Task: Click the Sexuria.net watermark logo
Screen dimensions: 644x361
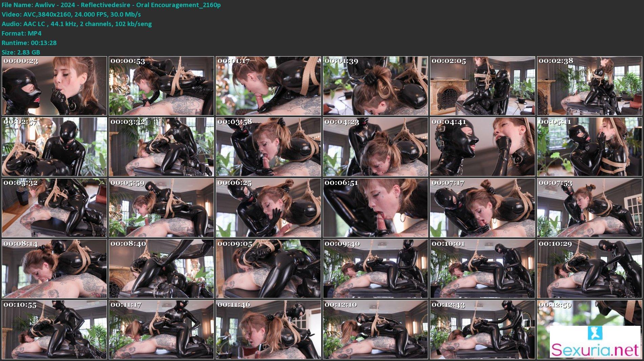Action: (595, 342)
